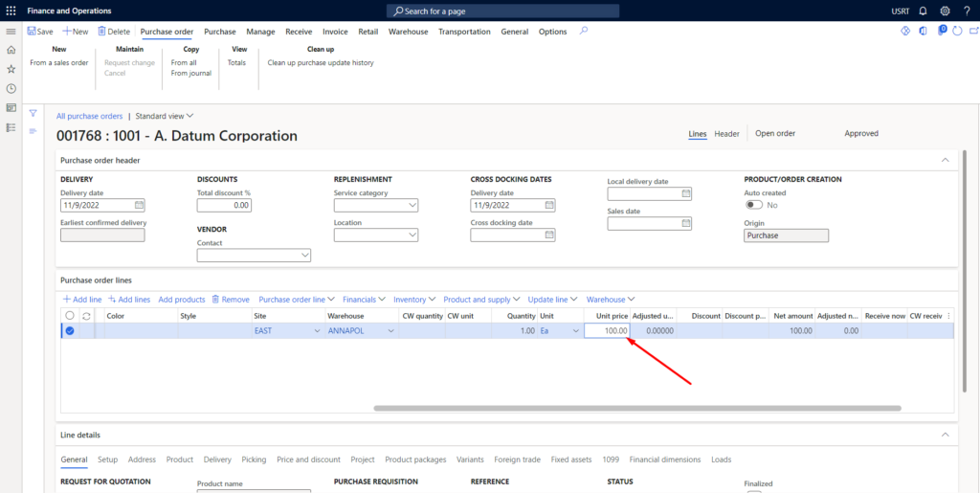Viewport: 980px width, 493px height.
Task: Click the horizontal scrollbar in lines grid
Action: point(637,408)
